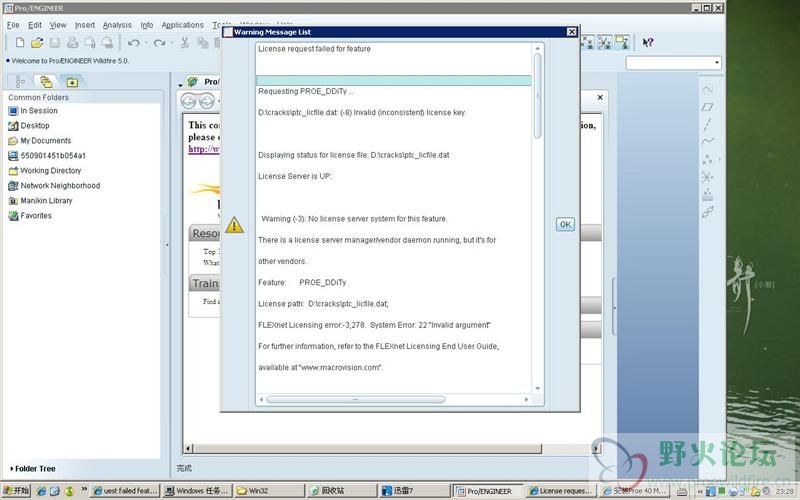
Task: Click the warning list scroll down arrow
Action: [x=537, y=388]
